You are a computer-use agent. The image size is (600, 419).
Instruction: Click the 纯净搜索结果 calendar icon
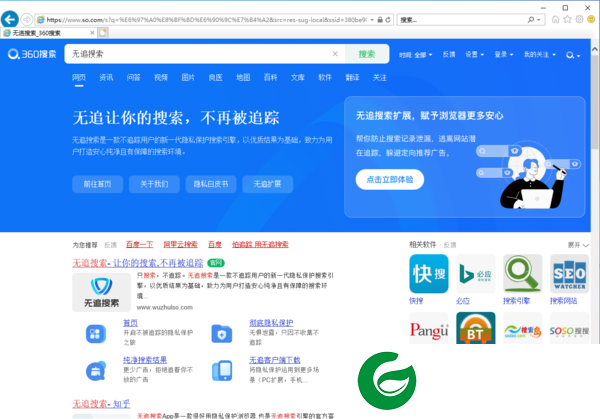coord(96,371)
